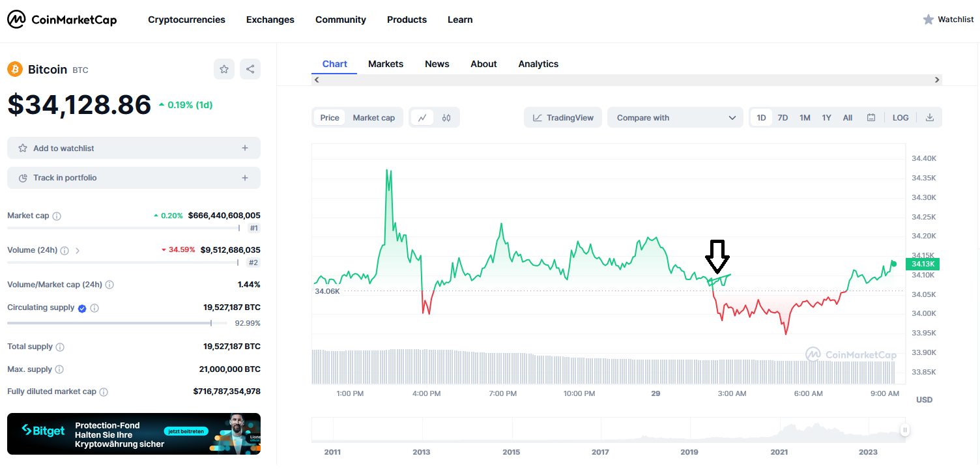
Task: Click the 21,000,000 BTC max supply value
Action: click(230, 369)
